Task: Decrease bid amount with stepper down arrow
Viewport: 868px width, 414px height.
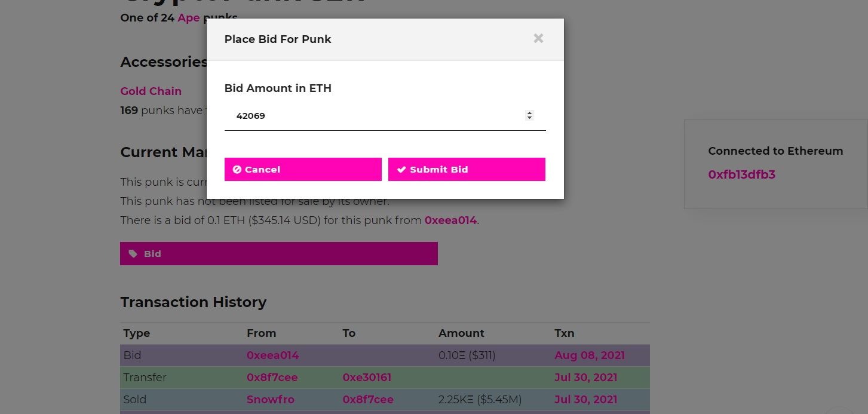Action: coord(529,118)
